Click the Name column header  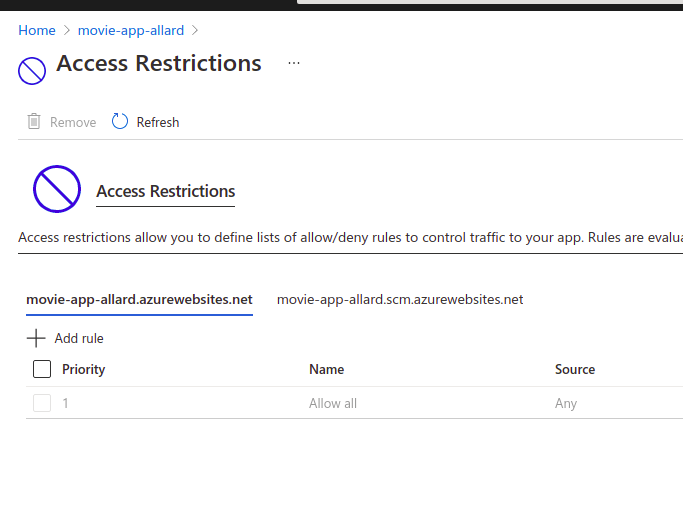327,369
